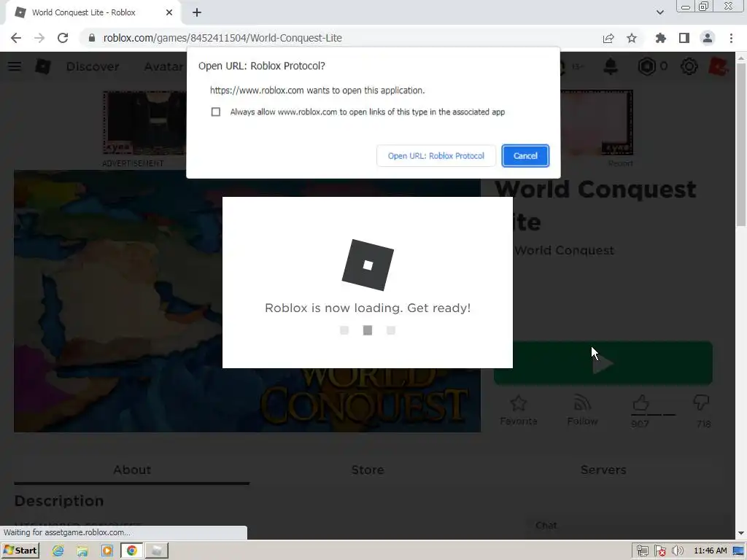Check Always allow www.roblox.com checkbox
Image resolution: width=747 pixels, height=560 pixels.
pos(216,112)
